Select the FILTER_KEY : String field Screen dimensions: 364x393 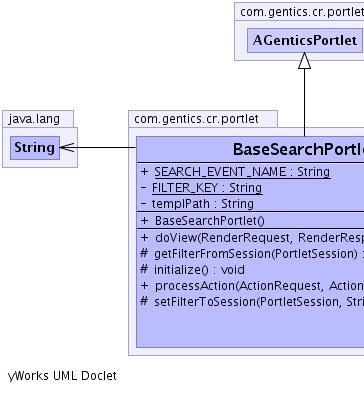(207, 188)
